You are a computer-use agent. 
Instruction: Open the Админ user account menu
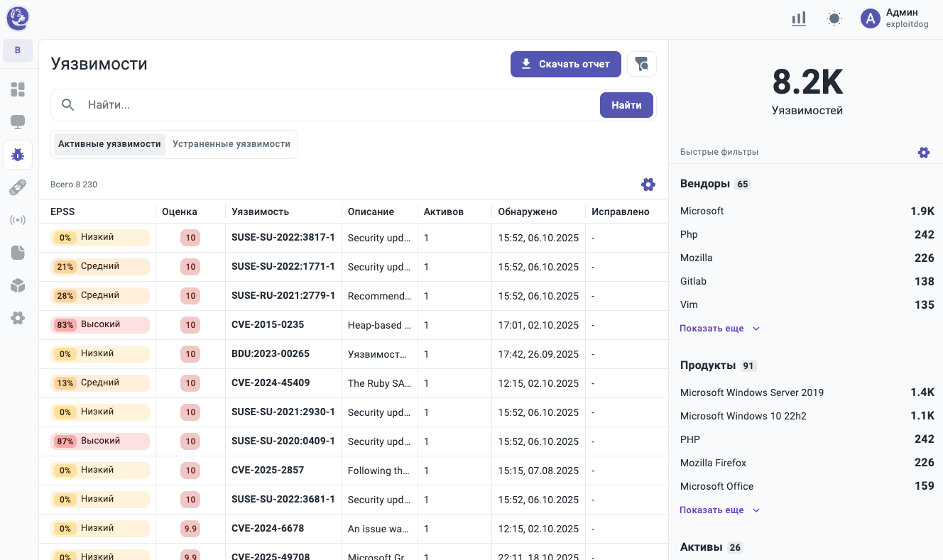(894, 19)
